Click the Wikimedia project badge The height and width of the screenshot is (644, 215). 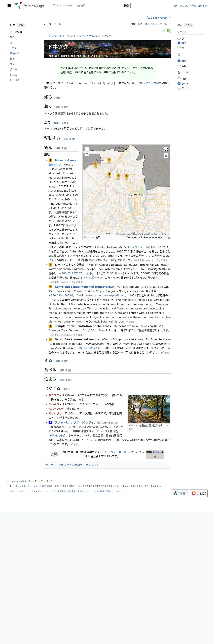click(180, 493)
